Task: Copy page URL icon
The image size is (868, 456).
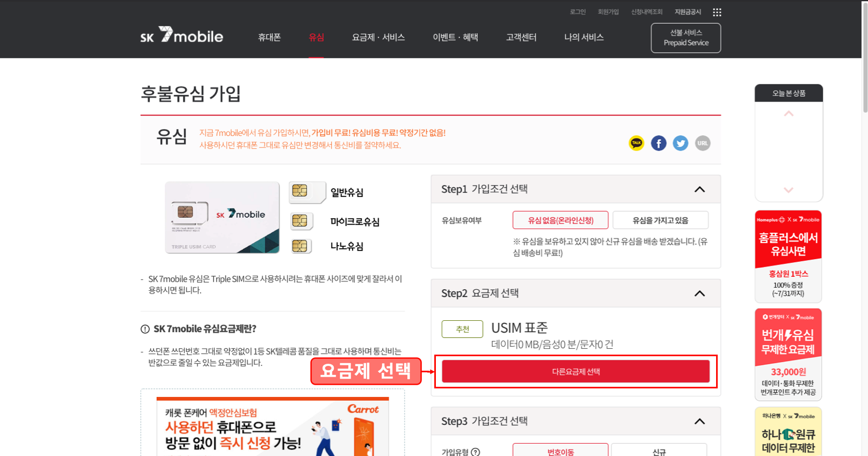Action: 703,143
